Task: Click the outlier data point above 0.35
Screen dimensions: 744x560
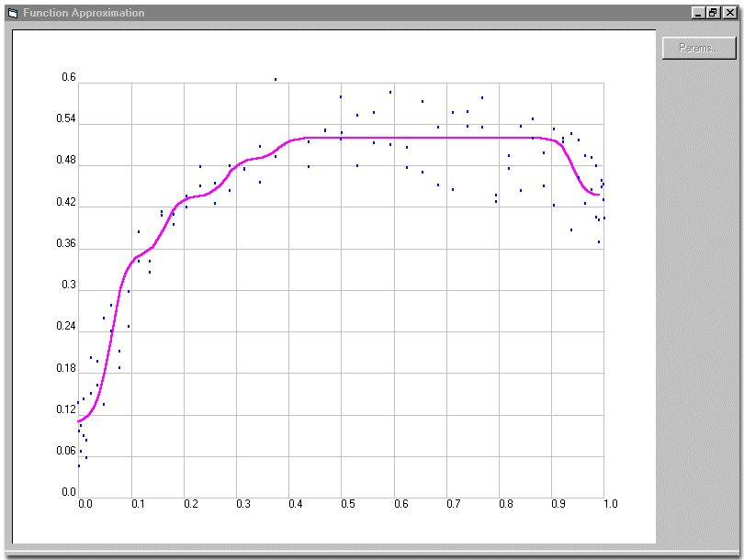Action: (274, 80)
